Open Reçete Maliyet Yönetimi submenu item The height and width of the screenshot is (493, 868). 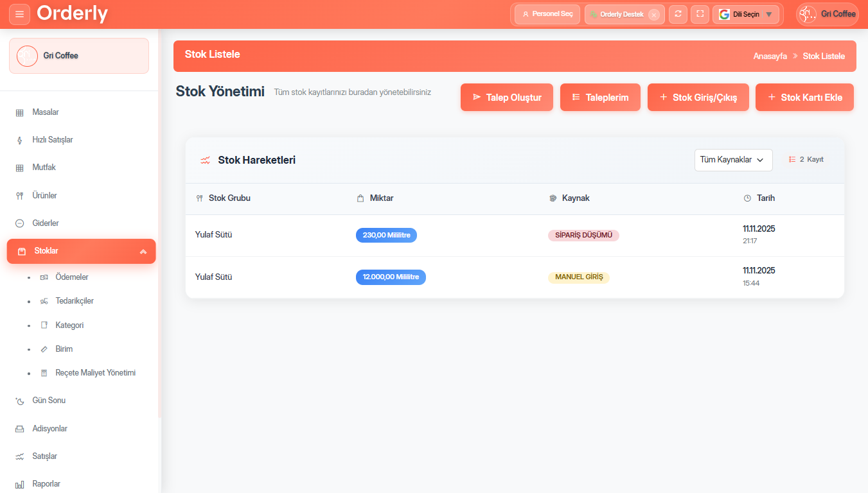[95, 373]
